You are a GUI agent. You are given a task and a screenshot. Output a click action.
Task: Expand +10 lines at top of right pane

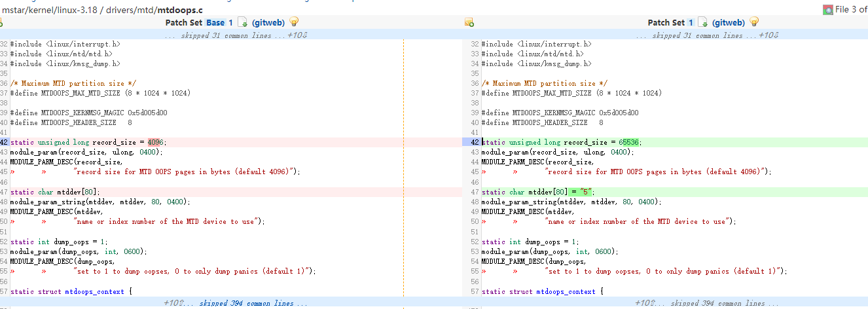[769, 35]
